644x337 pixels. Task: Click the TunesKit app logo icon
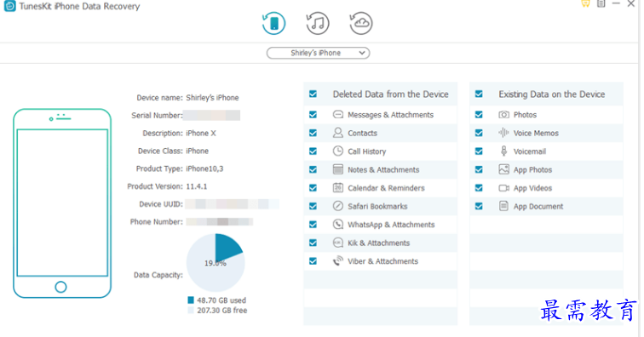tap(10, 6)
